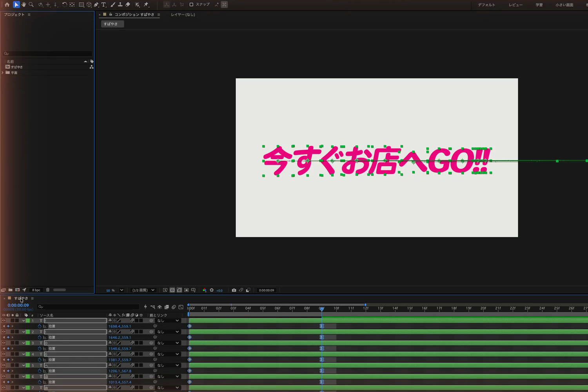
Task: Switch to the レビュー workspace
Action: pyautogui.click(x=515, y=5)
